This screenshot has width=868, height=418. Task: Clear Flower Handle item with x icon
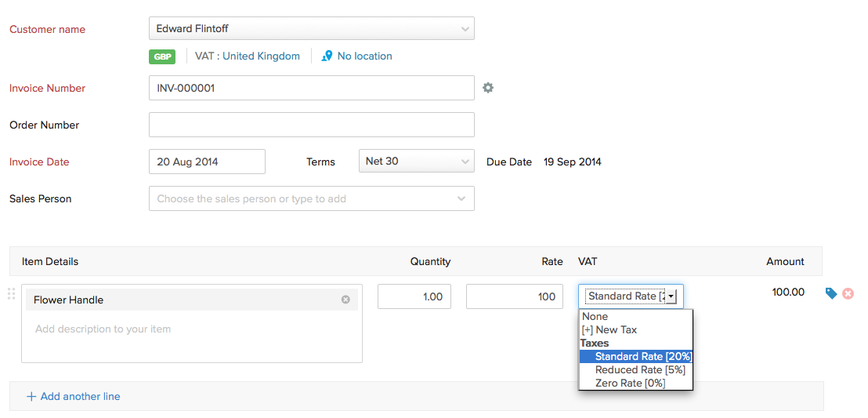tap(345, 300)
